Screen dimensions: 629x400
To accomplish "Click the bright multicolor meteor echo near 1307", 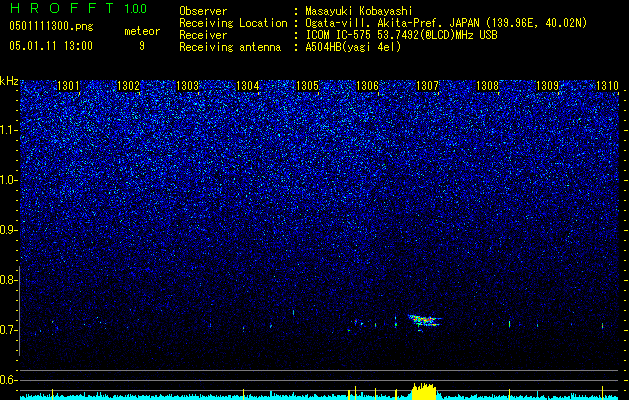I will click(425, 321).
